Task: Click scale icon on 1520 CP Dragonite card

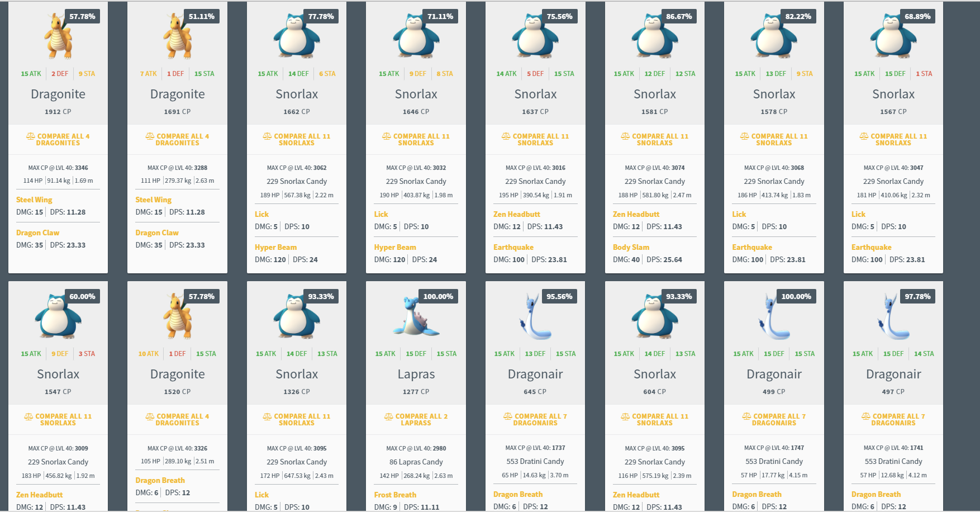Action: point(150,416)
